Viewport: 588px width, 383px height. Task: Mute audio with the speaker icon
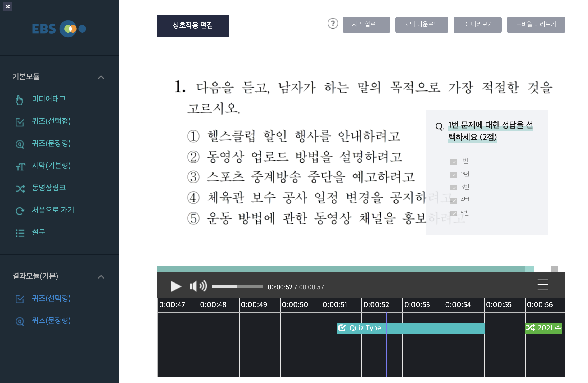198,286
